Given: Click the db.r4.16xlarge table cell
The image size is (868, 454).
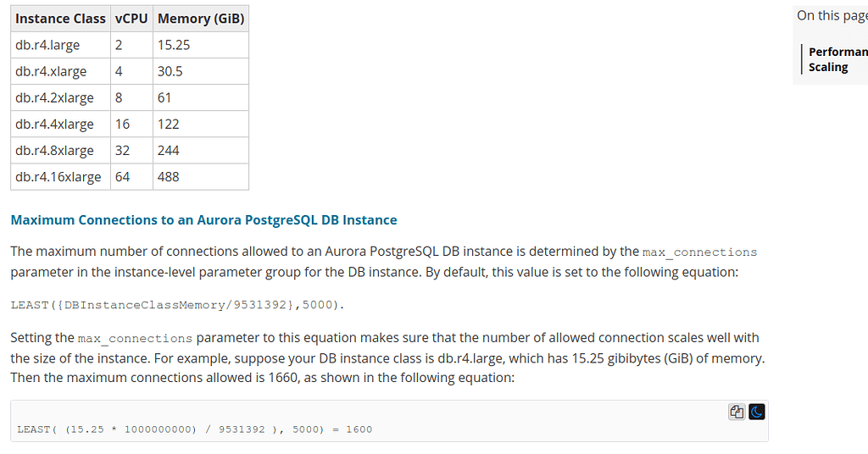Looking at the screenshot, I should (x=61, y=177).
